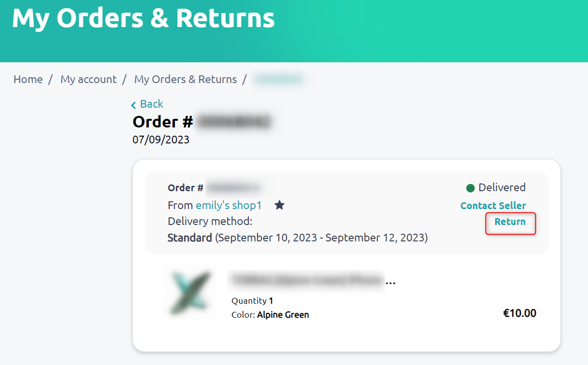Screen dimensions: 588x365
Task: Select the My Orders & Returns breadcrumb
Action: (x=186, y=79)
